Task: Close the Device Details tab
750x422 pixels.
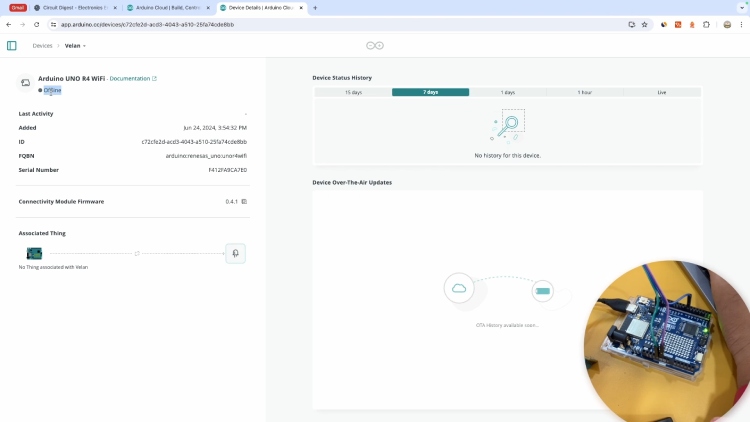Action: coord(301,8)
